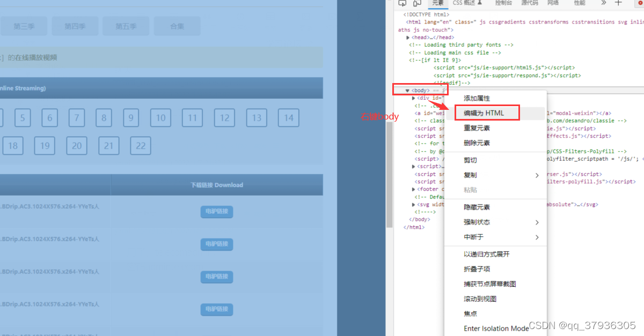Pick episode 21 button

109,146
